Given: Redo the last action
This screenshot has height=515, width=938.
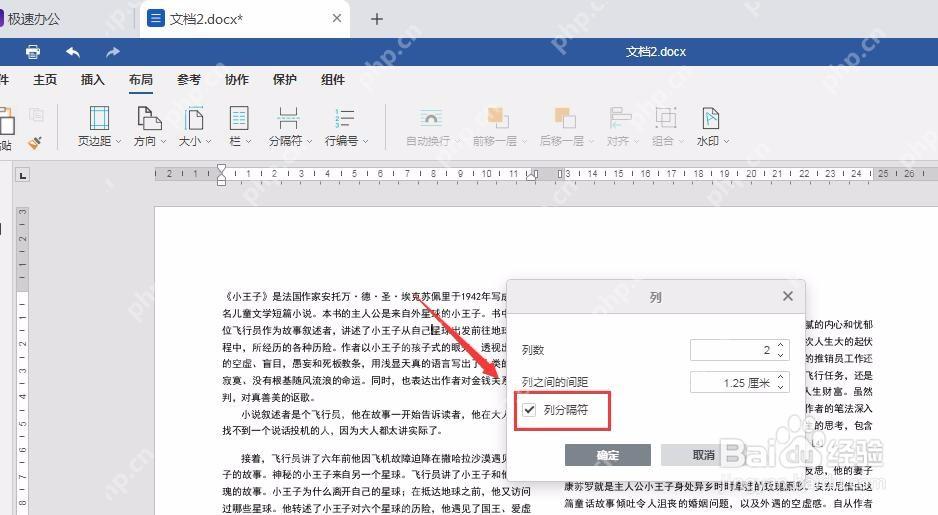Looking at the screenshot, I should [x=112, y=52].
